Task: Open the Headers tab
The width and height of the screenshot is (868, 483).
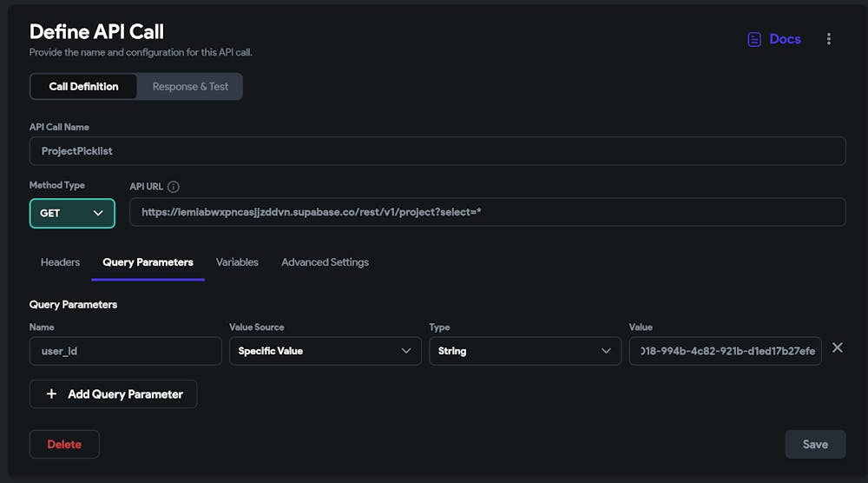Action: click(x=60, y=262)
